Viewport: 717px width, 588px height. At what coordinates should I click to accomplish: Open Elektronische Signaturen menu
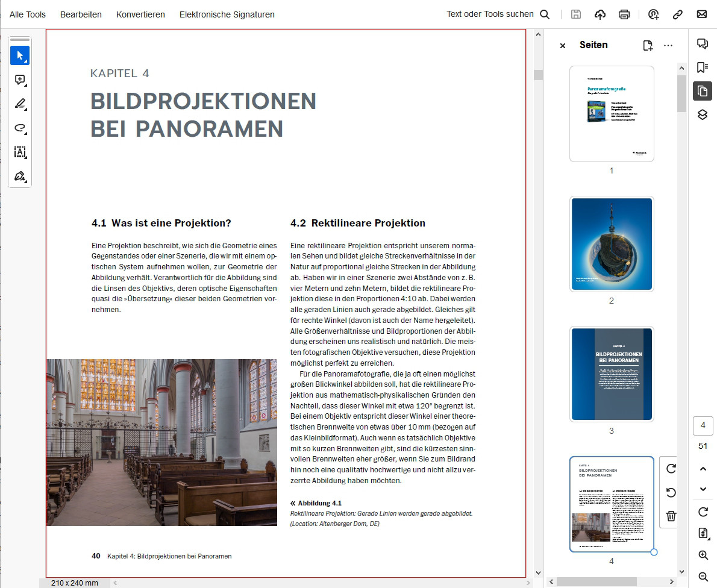(227, 14)
